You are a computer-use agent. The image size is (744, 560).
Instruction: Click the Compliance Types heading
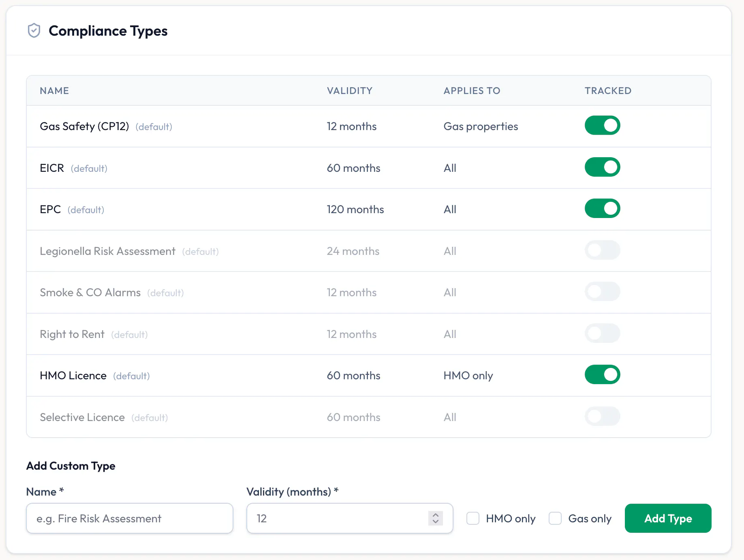(x=108, y=31)
